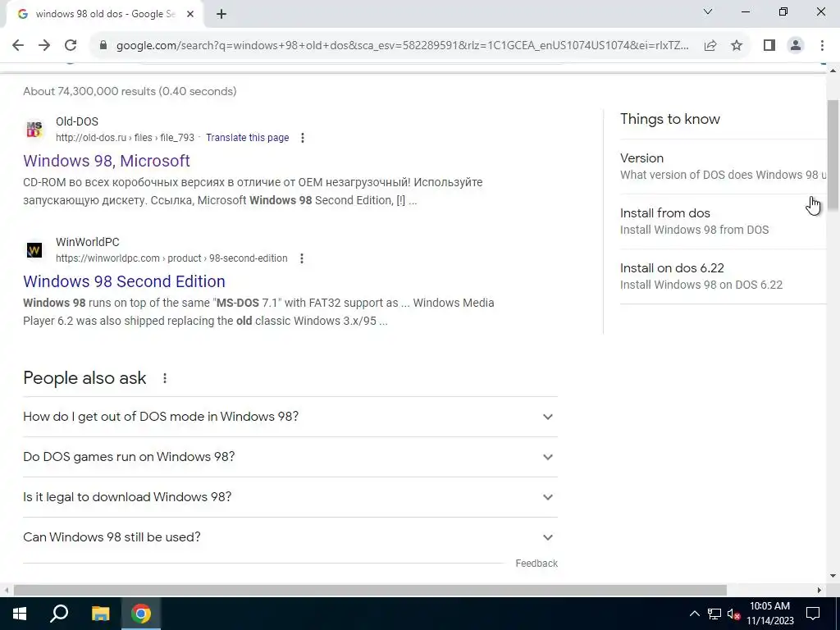Go forward to the next page
This screenshot has width=840, height=630.
tap(44, 45)
